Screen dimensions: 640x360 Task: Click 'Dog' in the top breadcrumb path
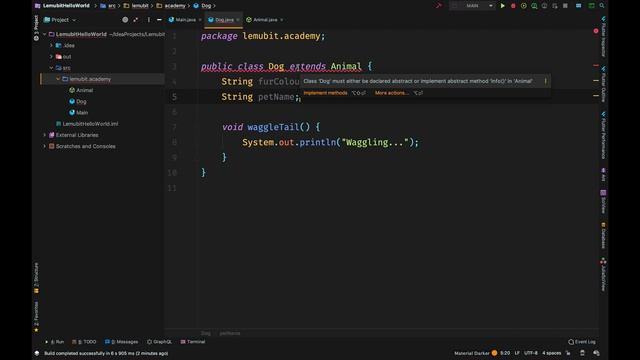click(x=206, y=6)
